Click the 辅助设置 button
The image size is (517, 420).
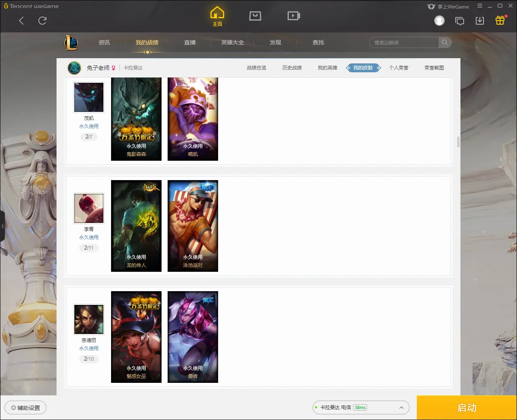click(25, 408)
